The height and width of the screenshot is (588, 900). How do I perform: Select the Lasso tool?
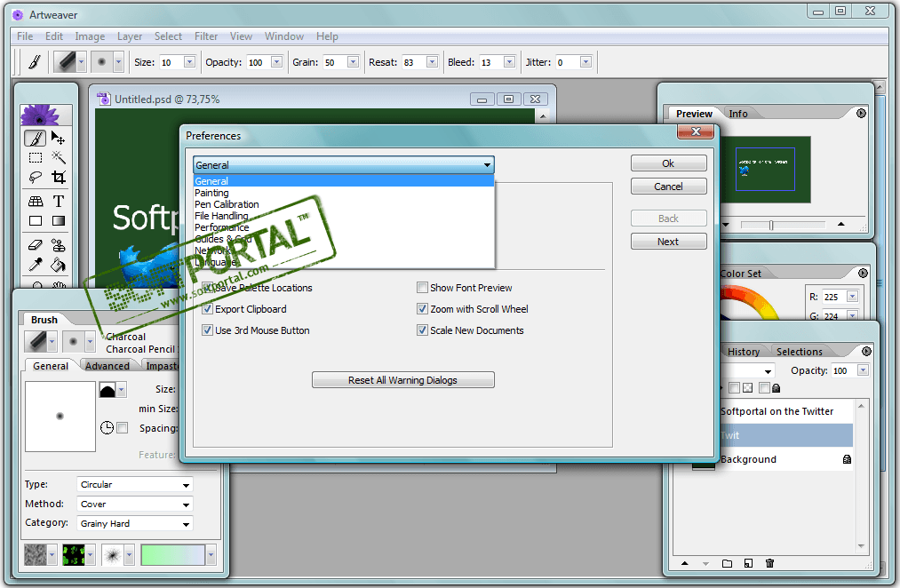[x=35, y=178]
